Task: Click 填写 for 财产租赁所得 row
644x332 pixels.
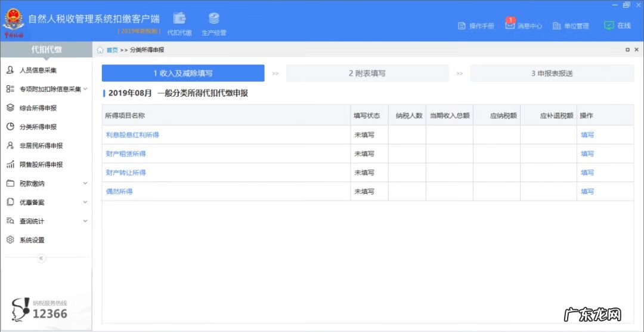Action: [587, 154]
